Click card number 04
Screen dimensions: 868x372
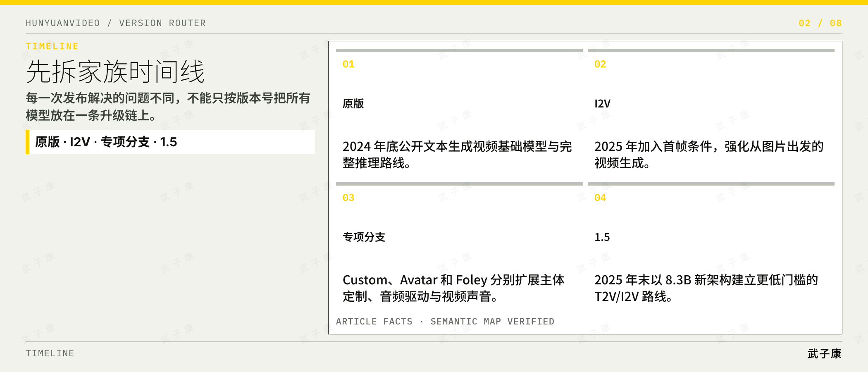[600, 198]
